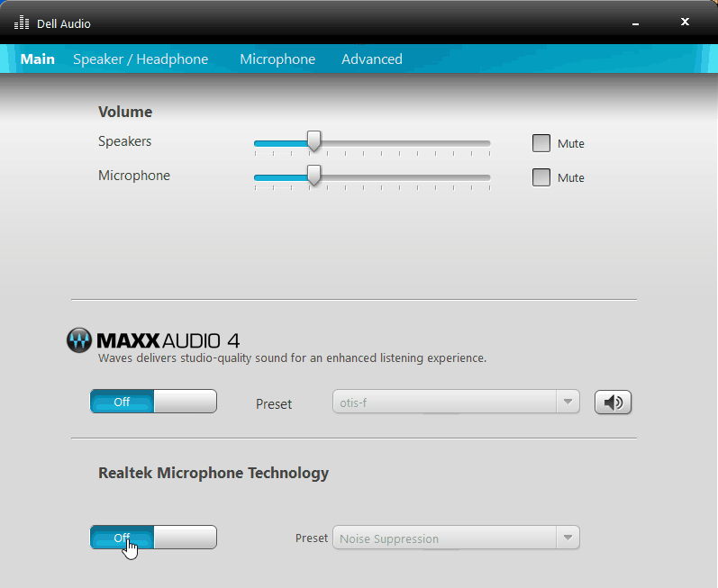The width and height of the screenshot is (718, 588).
Task: Open the Speaker / Headphone tab
Action: [x=141, y=59]
